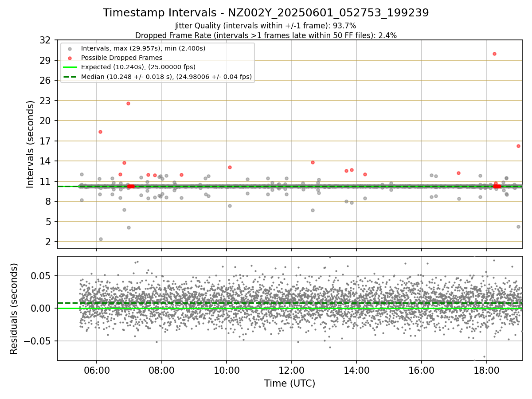The height and width of the screenshot is (399, 532).
Task: Click the 12:00 x-axis tick label
Action: pos(292,371)
